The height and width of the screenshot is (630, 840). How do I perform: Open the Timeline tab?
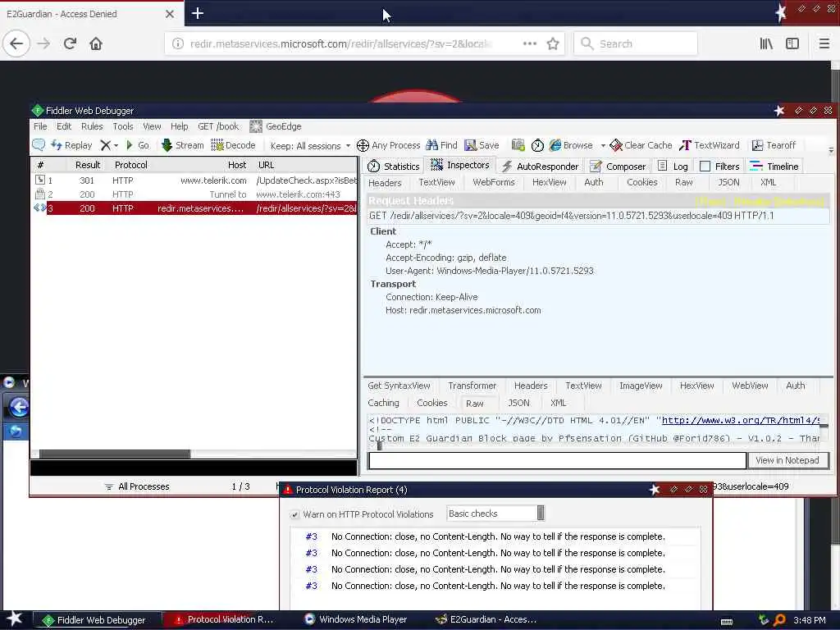(774, 166)
